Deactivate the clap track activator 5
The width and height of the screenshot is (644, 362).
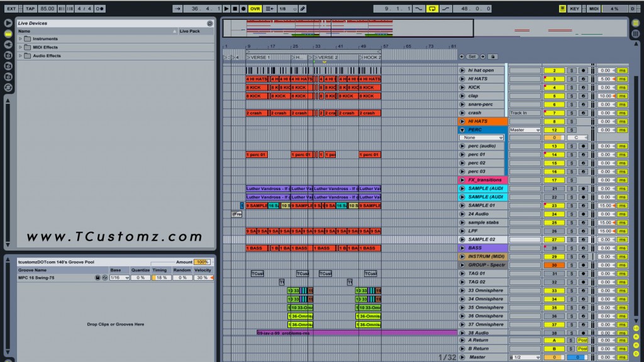click(x=554, y=96)
